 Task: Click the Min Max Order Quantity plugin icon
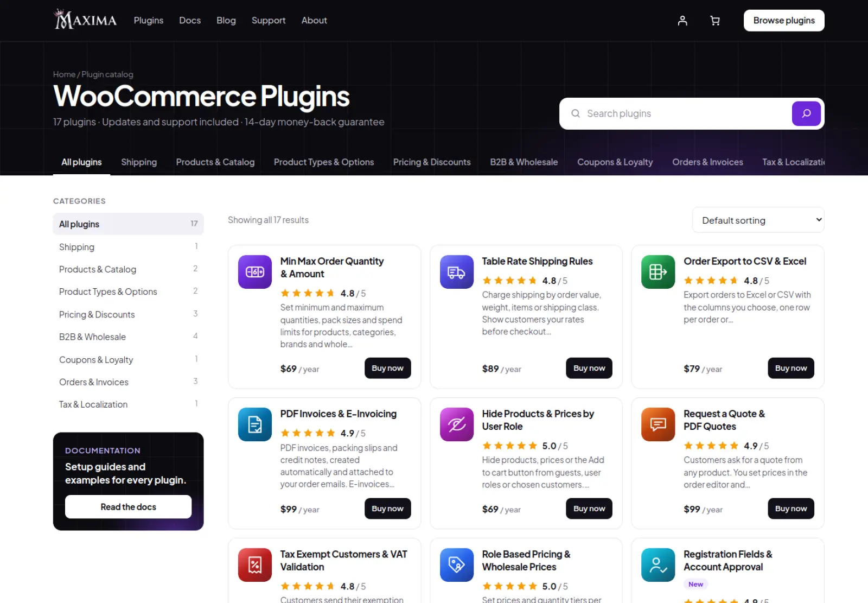click(255, 272)
